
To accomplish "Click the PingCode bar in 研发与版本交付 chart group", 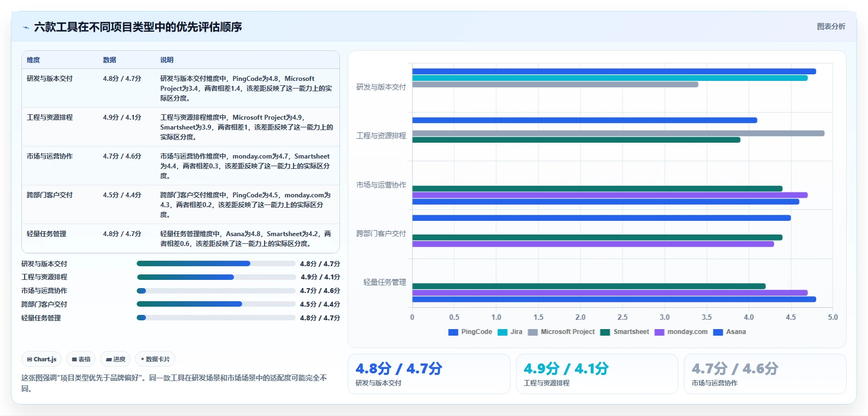I will tap(614, 72).
